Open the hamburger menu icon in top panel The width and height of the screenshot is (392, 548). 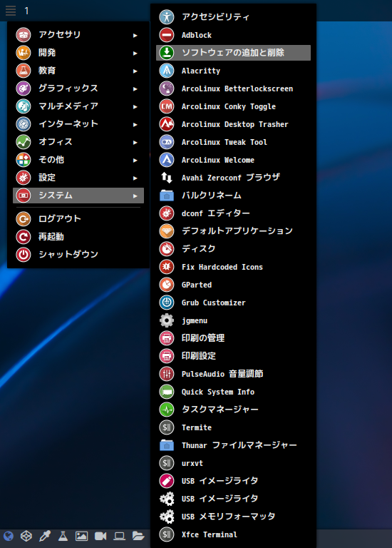(11, 11)
